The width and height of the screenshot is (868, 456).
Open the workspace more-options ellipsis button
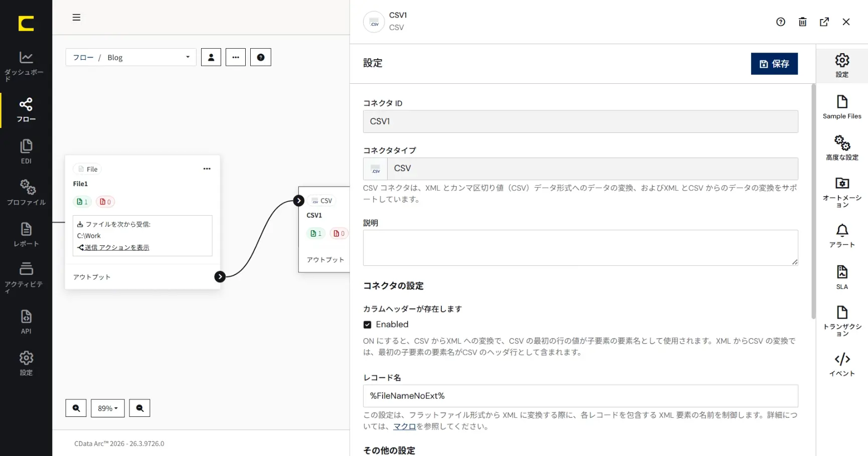[236, 57]
